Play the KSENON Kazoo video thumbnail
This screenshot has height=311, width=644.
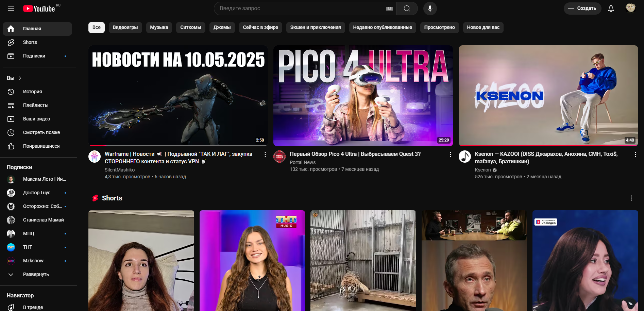click(548, 96)
